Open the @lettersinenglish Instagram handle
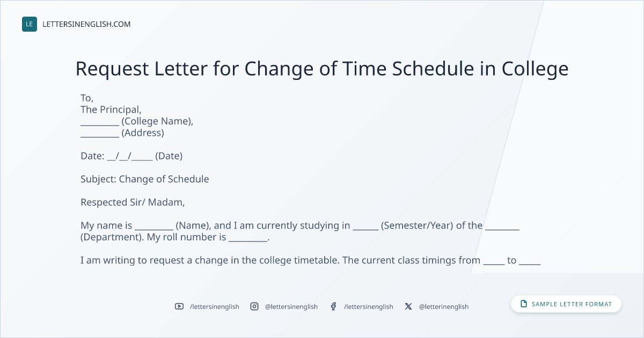Viewport: 644px width, 338px height. coord(291,306)
